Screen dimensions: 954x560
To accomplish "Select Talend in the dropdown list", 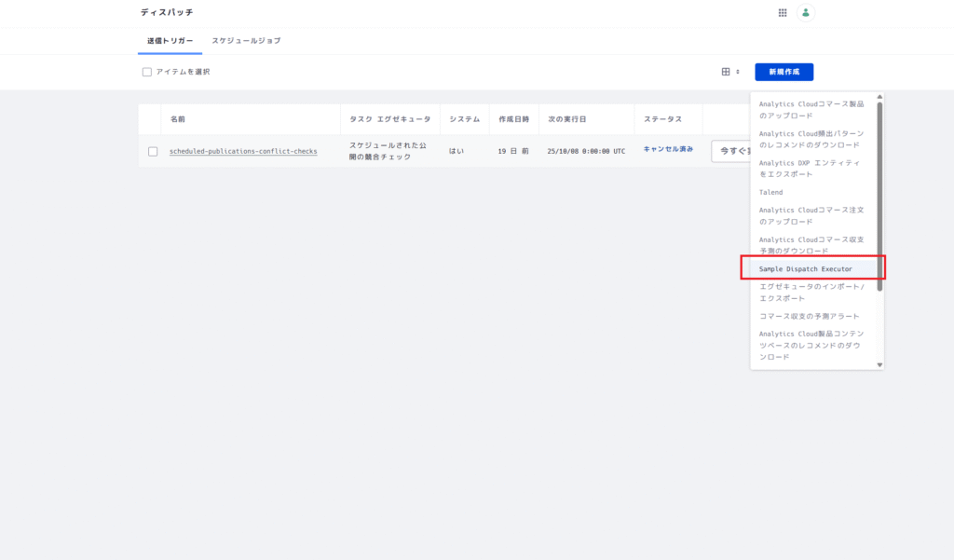I will (x=771, y=192).
